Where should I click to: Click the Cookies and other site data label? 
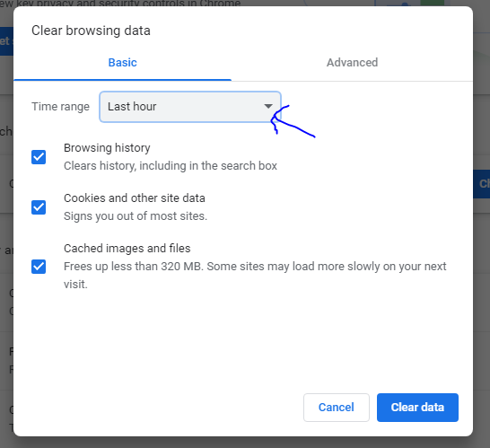135,198
